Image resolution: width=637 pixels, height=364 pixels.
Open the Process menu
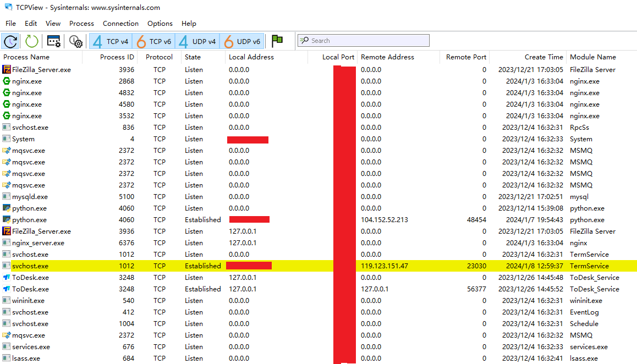tap(81, 24)
